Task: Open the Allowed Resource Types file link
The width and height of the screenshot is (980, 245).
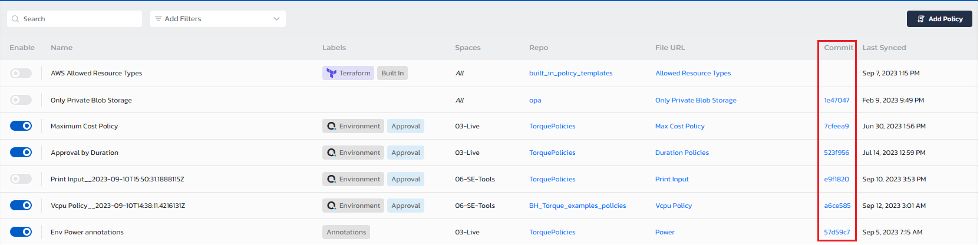Action: click(x=693, y=73)
